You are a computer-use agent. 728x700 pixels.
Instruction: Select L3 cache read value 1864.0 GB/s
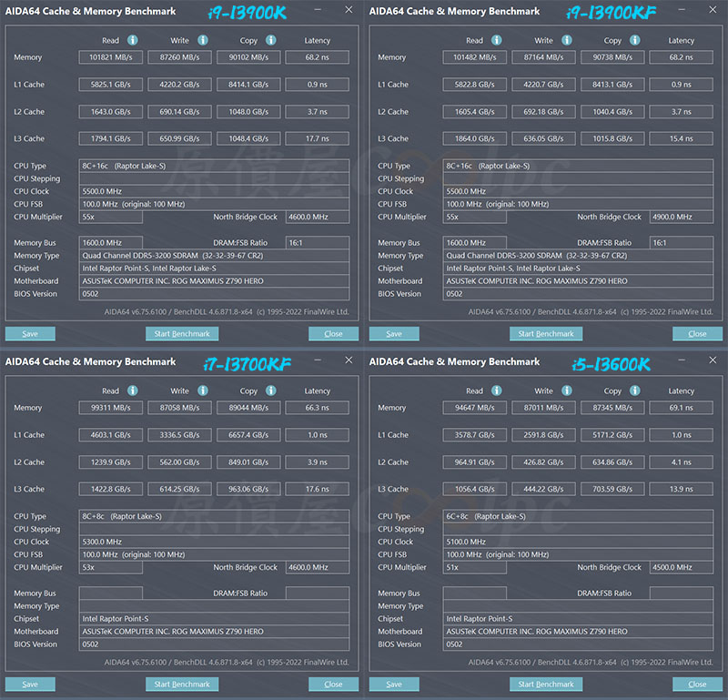474,138
